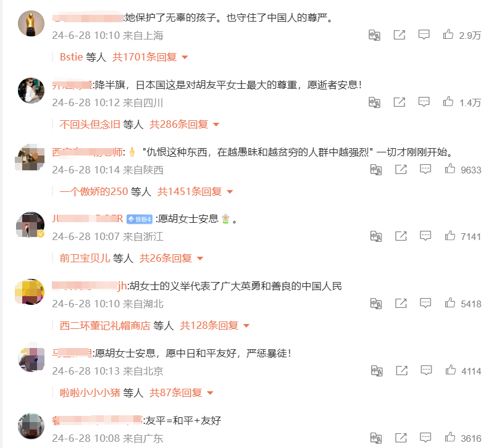Translate the Beijing comment
This screenshot has height=448, width=497.
377,370
